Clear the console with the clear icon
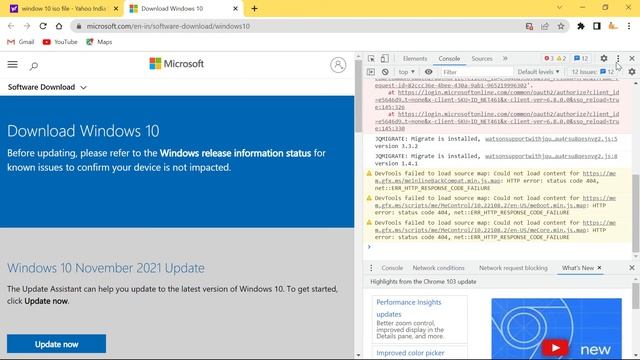The width and height of the screenshot is (640, 360). 385,72
